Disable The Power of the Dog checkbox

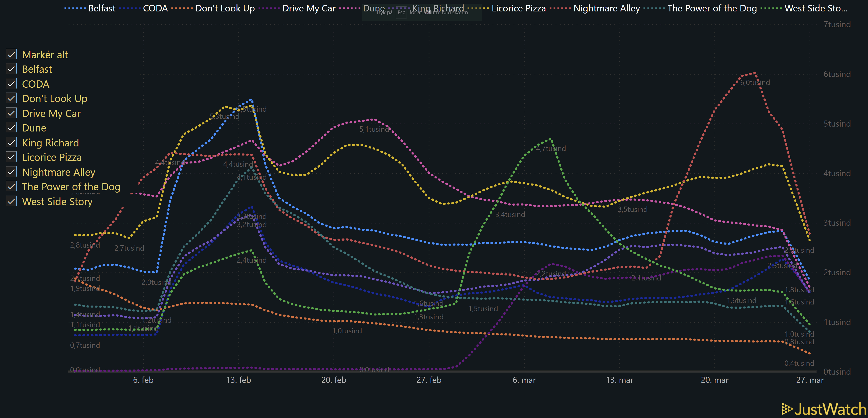pos(11,186)
